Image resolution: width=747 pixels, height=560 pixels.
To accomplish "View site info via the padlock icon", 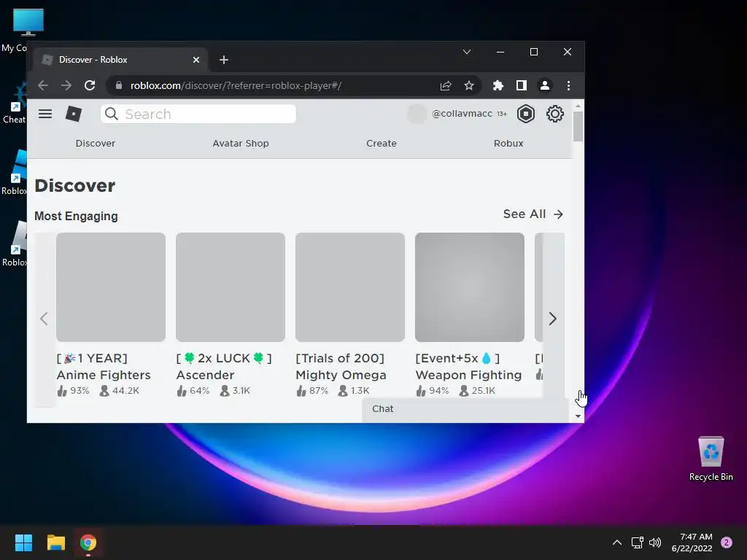I will click(119, 86).
